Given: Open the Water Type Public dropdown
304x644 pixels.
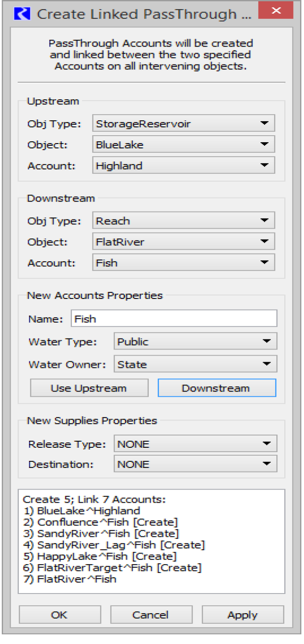Looking at the screenshot, I should [x=195, y=342].
